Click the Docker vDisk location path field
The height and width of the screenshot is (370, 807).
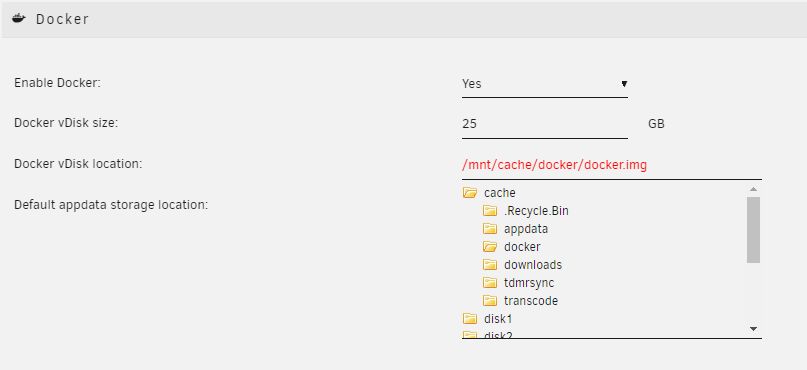click(611, 166)
